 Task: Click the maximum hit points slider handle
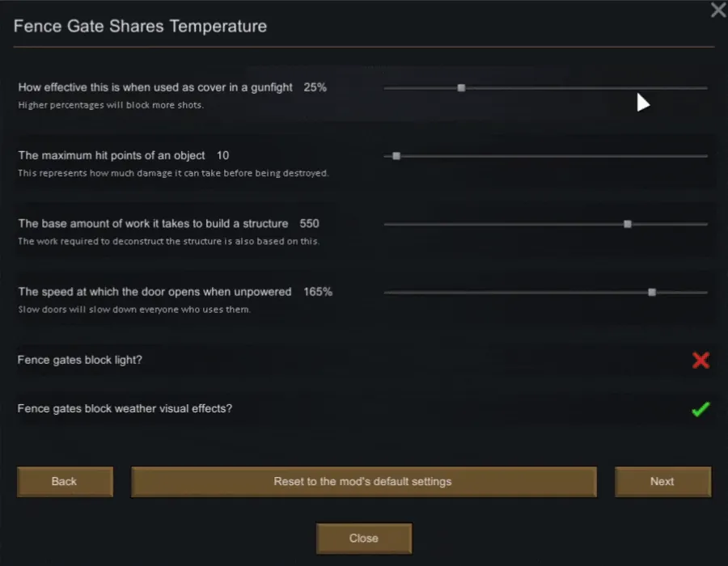396,156
